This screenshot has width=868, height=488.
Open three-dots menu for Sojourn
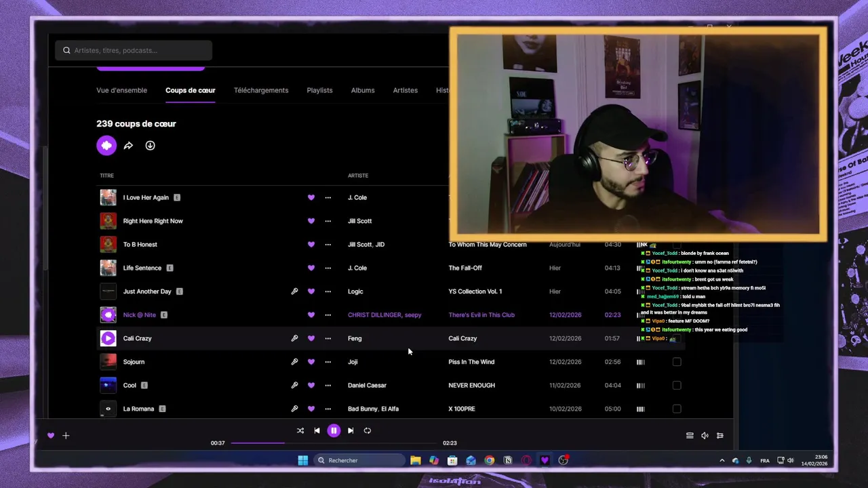[328, 362]
